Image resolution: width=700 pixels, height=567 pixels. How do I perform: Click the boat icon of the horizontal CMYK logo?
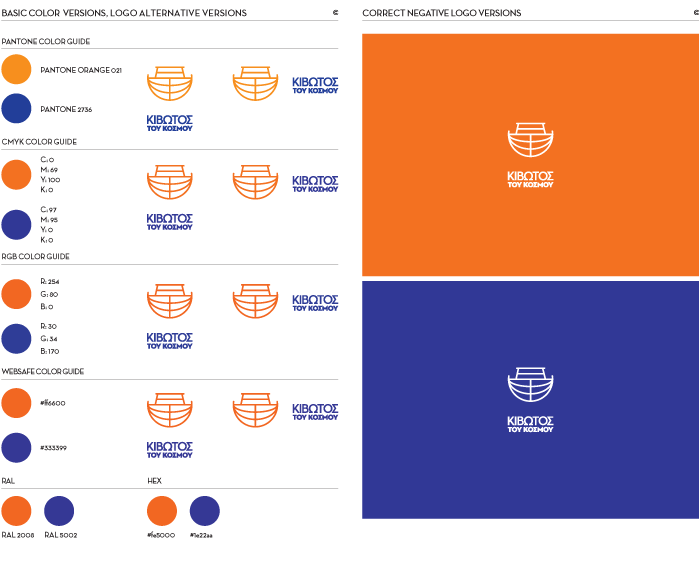(255, 182)
